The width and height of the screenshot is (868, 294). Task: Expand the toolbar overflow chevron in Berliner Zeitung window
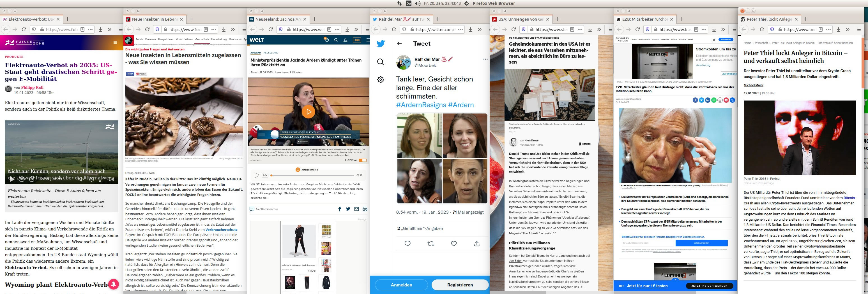848,30
